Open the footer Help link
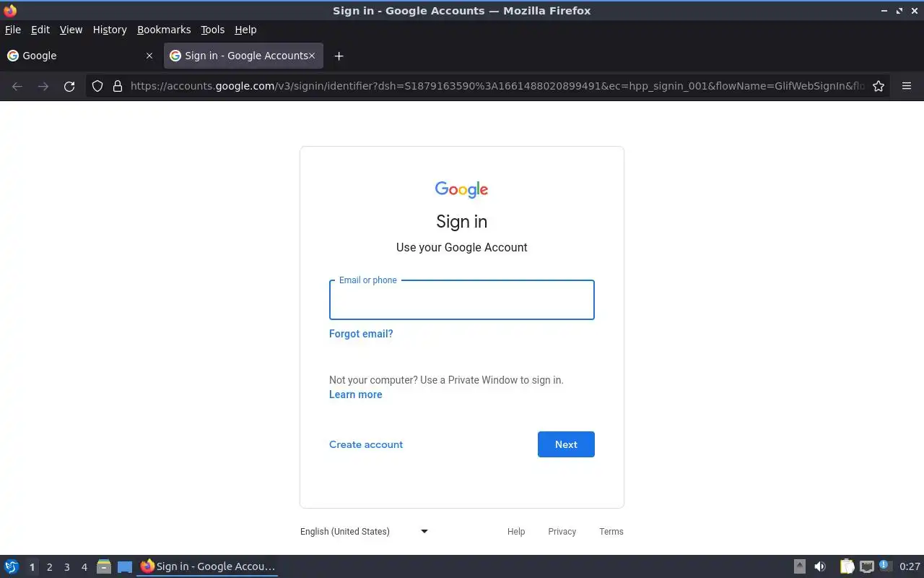 [516, 531]
